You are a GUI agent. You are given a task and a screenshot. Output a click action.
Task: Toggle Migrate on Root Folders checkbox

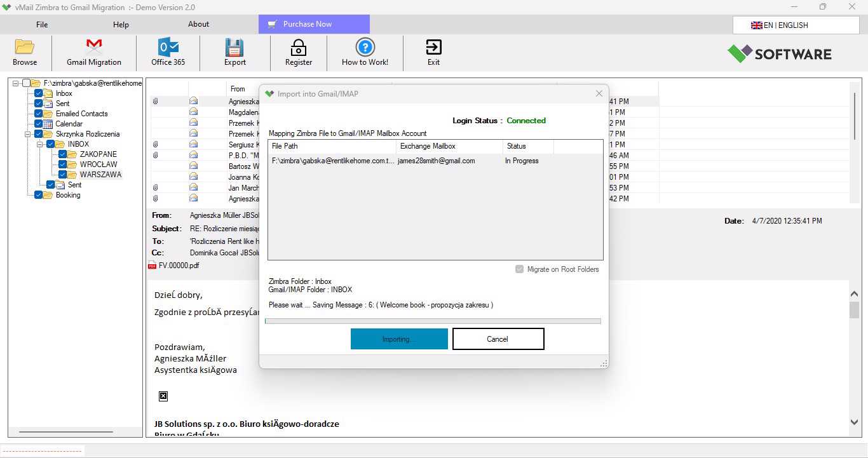(x=520, y=269)
